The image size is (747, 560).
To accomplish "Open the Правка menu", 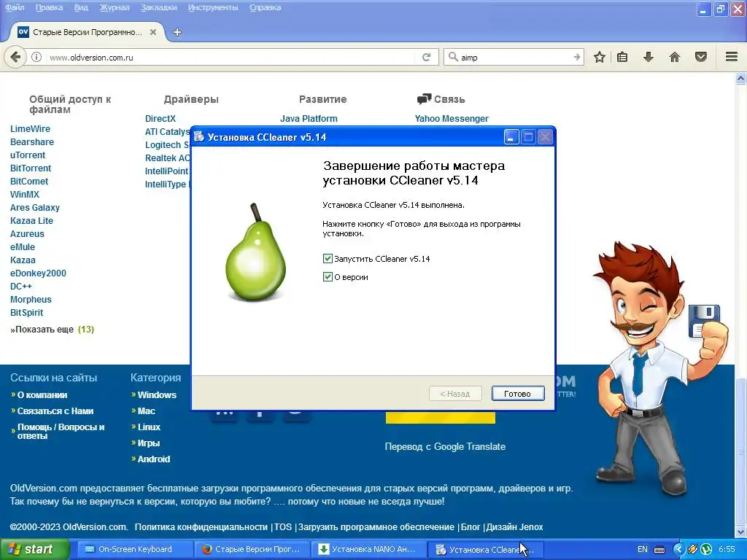I will pos(49,7).
